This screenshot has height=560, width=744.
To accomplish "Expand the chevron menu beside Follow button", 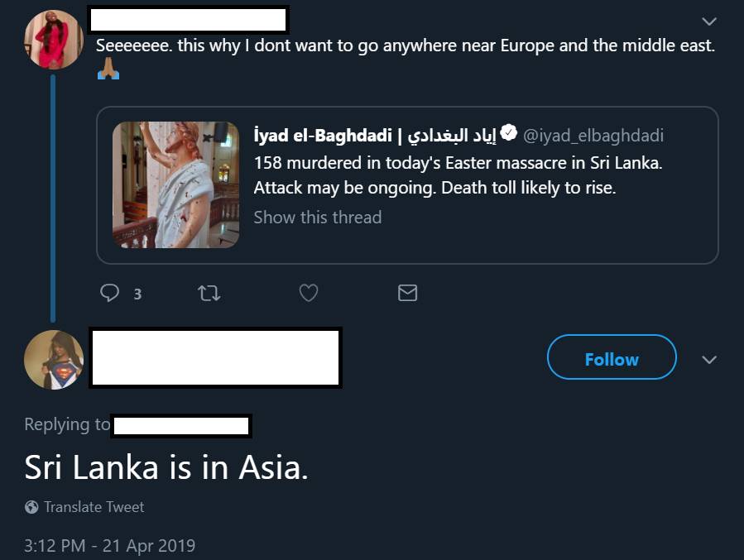I will 709,360.
